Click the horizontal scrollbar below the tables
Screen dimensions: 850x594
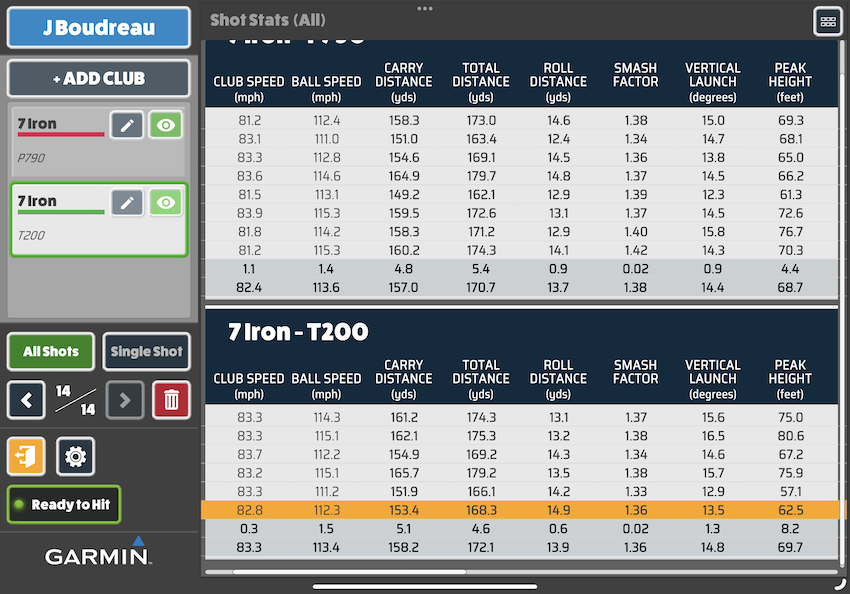click(x=350, y=571)
